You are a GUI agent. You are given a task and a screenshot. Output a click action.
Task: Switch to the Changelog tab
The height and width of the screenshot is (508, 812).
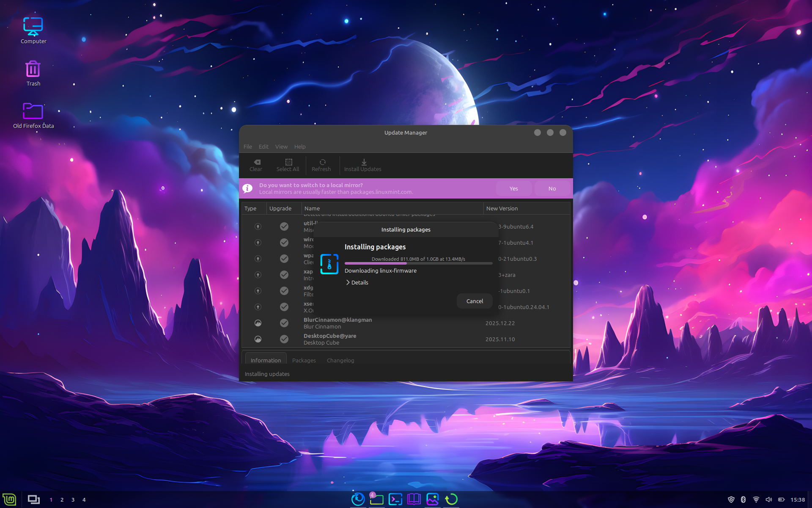coord(340,360)
